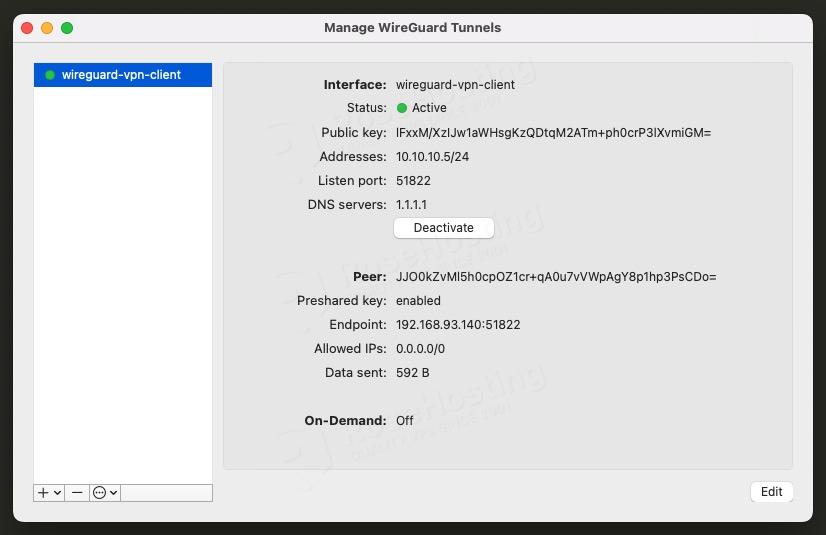The width and height of the screenshot is (826, 535).
Task: Zoom the window with green button
Action: coord(67,28)
